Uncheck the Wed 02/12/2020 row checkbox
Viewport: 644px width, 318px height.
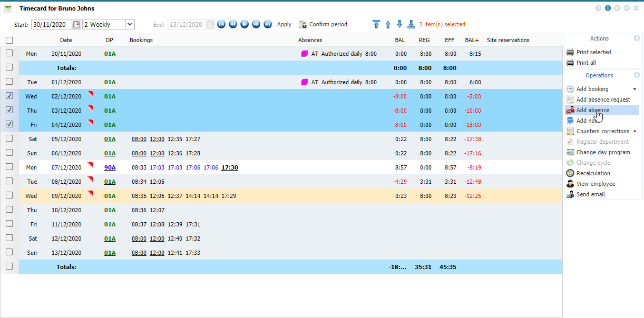click(9, 96)
